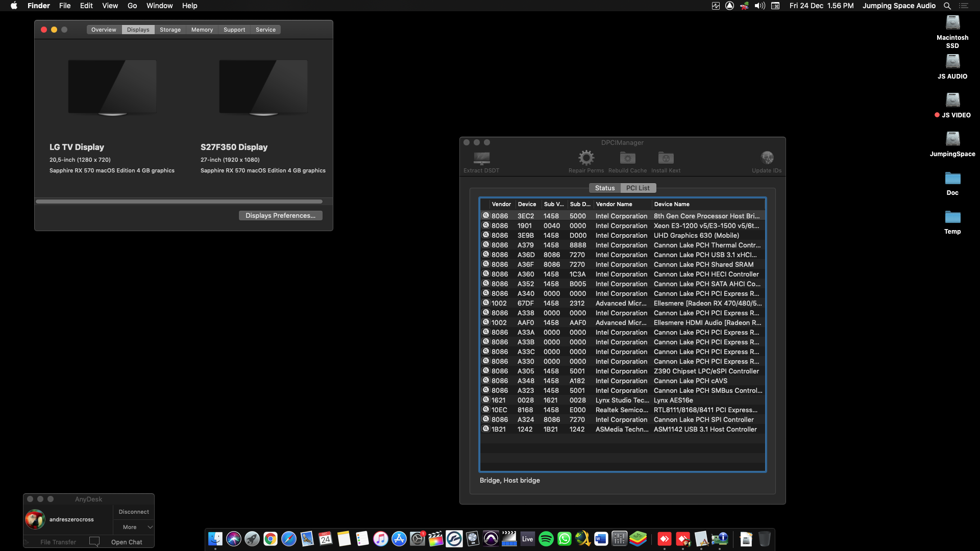This screenshot has width=980, height=551.
Task: Click Disconnect in the AnyDesk window
Action: pyautogui.click(x=133, y=511)
